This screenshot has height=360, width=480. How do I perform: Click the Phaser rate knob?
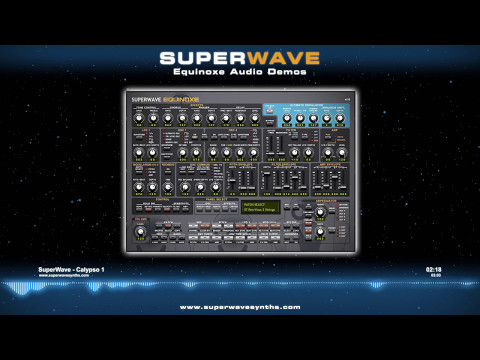click(197, 118)
